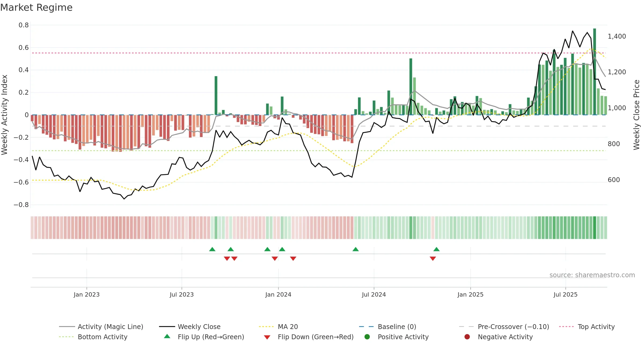Click the first green flip-up triangle marker
This screenshot has height=362, width=644.
[212, 249]
